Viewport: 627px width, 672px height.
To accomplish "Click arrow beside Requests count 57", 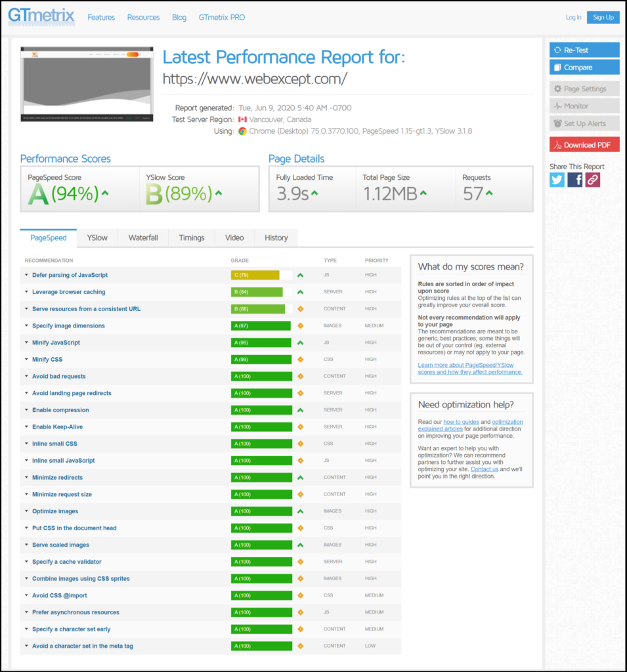I will tap(489, 194).
